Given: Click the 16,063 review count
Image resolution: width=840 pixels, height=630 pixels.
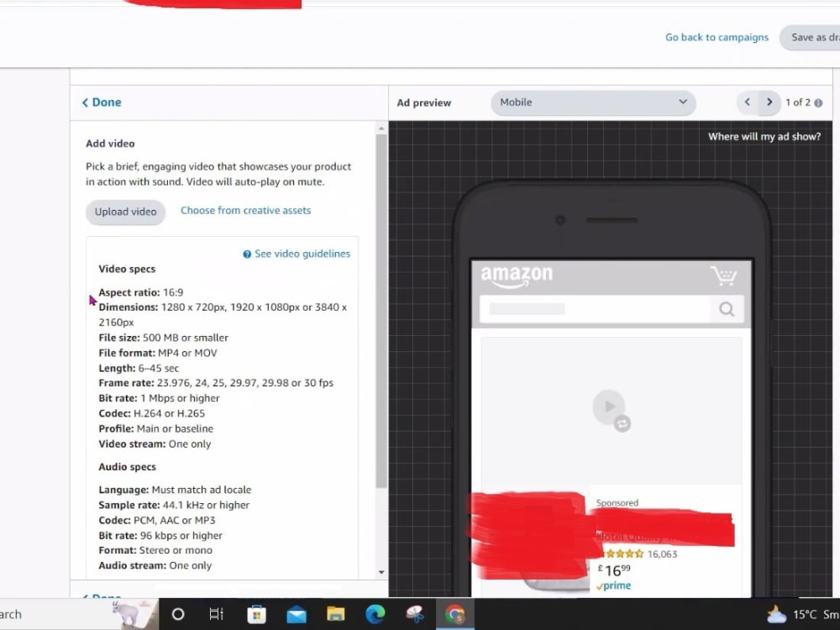Looking at the screenshot, I should tap(662, 554).
